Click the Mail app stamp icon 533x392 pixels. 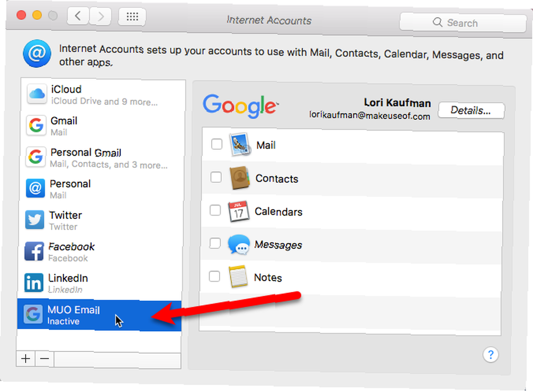coord(240,145)
